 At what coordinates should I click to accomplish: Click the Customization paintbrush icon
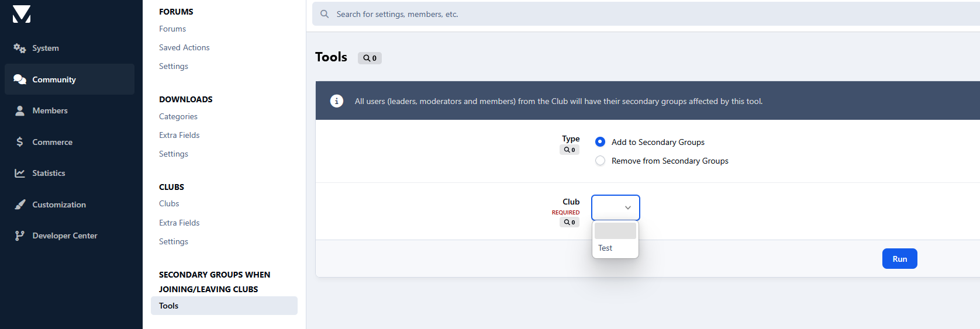20,205
